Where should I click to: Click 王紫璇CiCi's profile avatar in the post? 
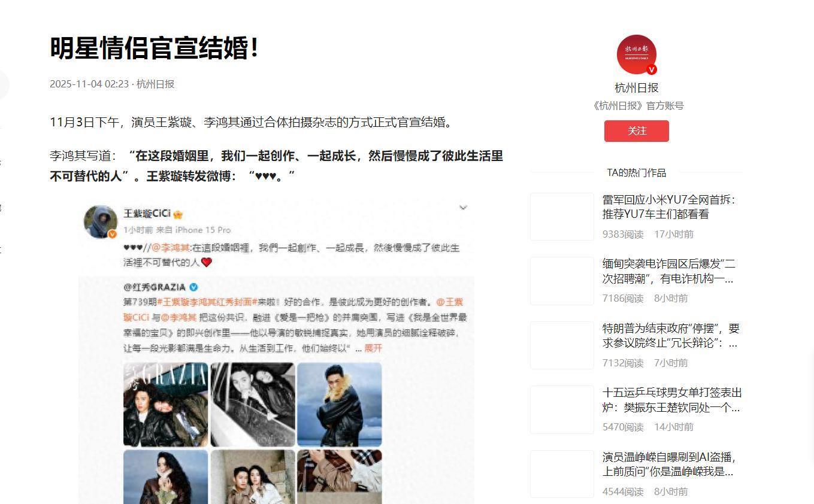point(100,221)
